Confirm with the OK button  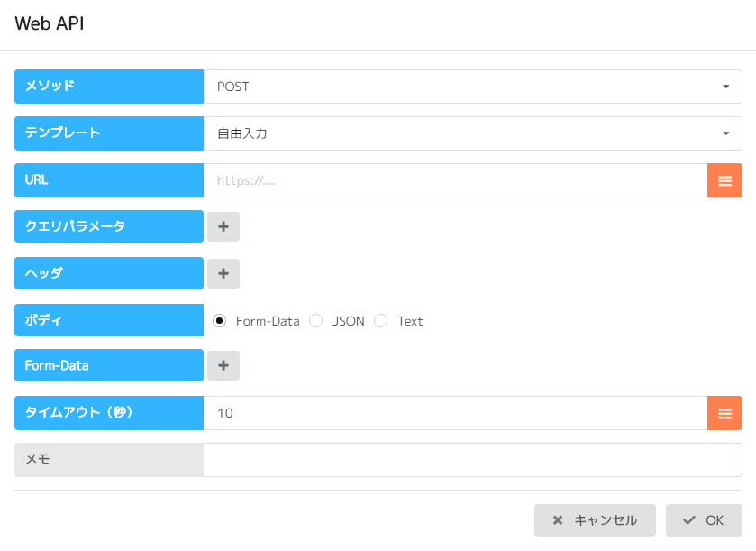(704, 520)
